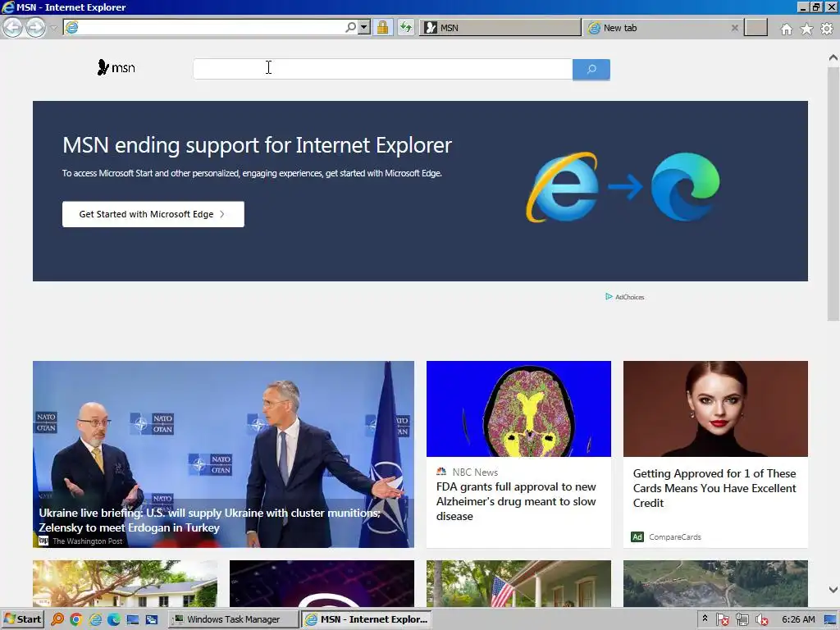Image resolution: width=840 pixels, height=630 pixels.
Task: Click The Washington Post source label
Action: click(x=87, y=541)
